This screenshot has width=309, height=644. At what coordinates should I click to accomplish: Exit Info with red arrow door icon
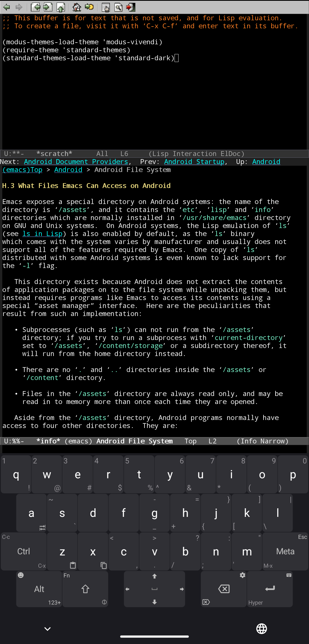click(x=131, y=7)
